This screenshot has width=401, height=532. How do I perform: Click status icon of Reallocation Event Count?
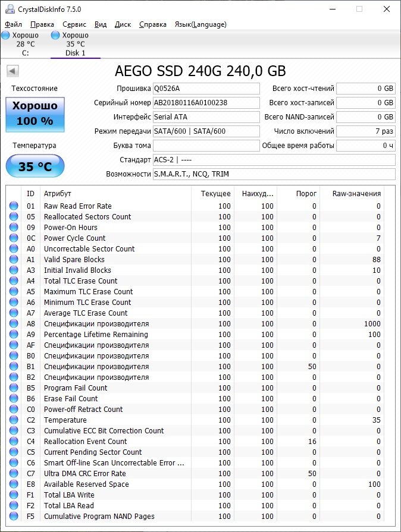click(x=14, y=441)
